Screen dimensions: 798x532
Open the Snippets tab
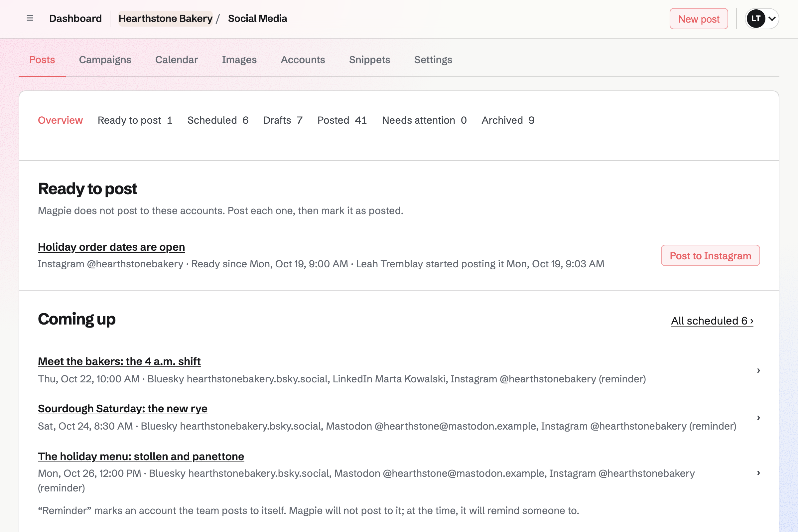click(x=369, y=60)
